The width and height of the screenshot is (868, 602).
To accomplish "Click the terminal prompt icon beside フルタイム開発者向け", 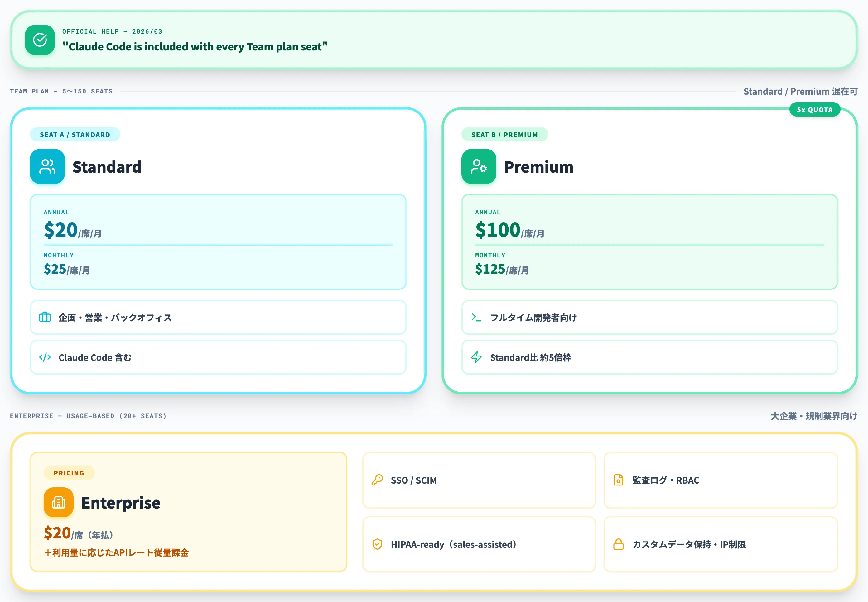I will pos(476,317).
